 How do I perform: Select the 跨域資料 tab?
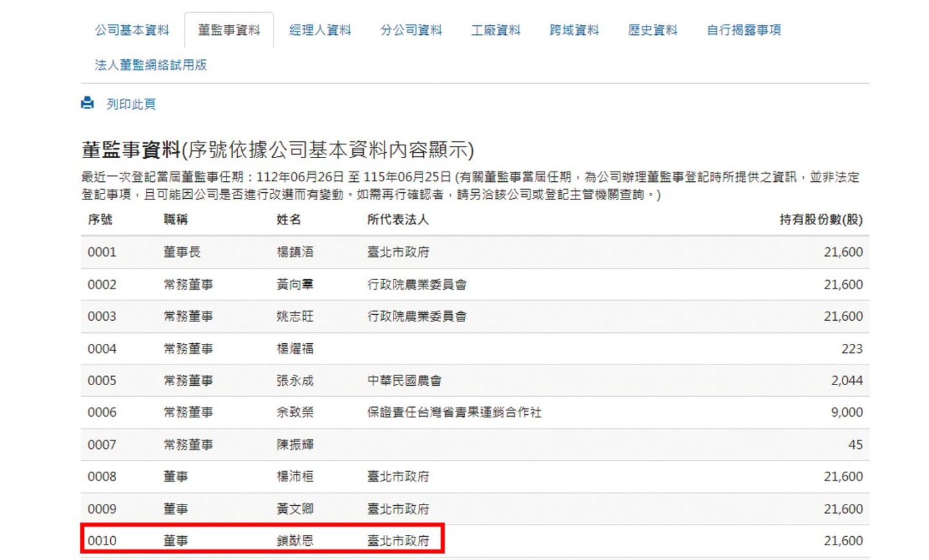coord(574,30)
